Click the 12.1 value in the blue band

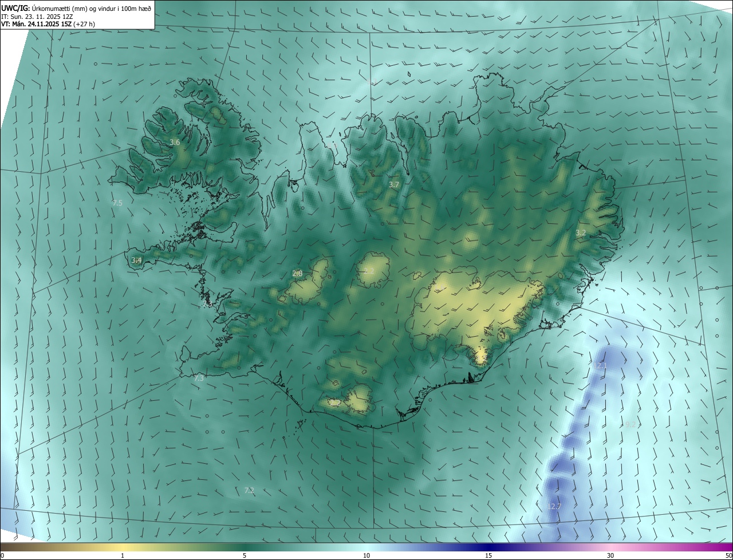(600, 365)
